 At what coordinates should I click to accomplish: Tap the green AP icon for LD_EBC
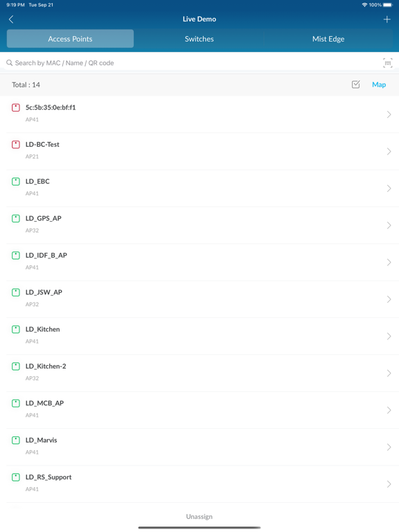click(16, 181)
